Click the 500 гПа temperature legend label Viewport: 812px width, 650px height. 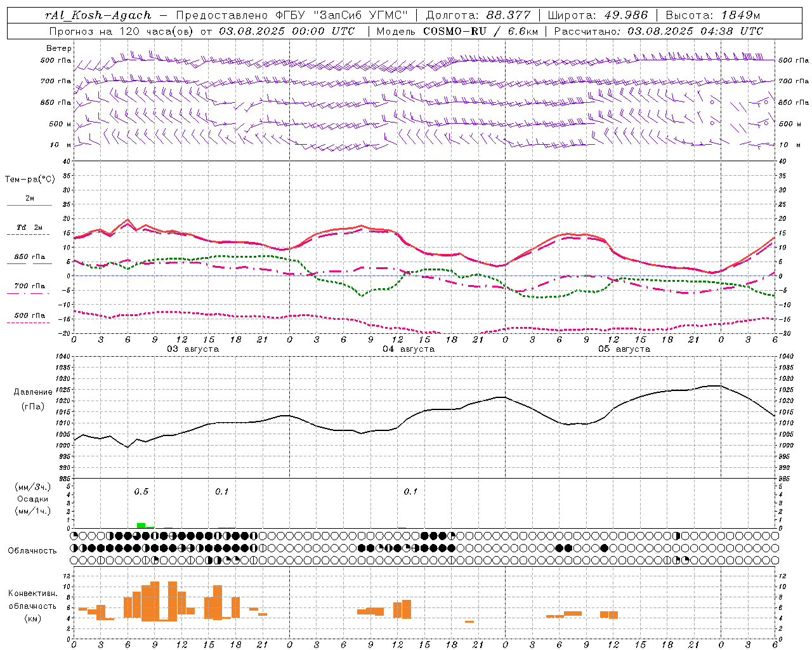click(30, 315)
